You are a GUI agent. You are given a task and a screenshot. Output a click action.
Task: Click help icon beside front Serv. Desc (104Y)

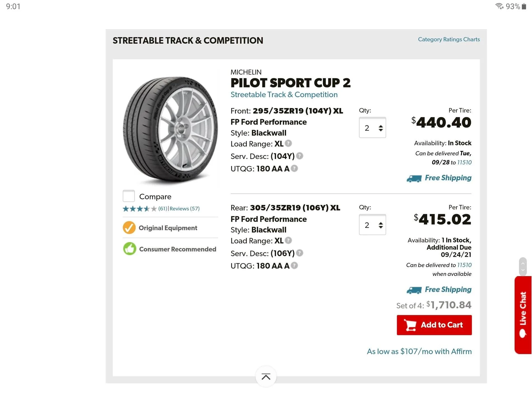[x=299, y=156]
